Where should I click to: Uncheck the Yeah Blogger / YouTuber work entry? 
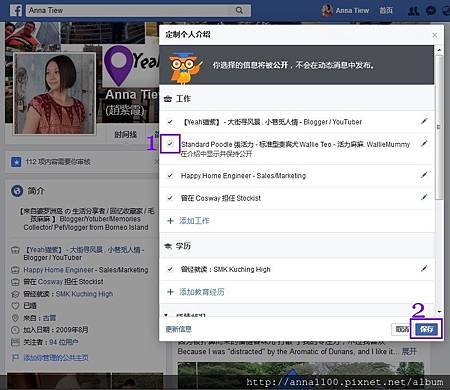(170, 122)
